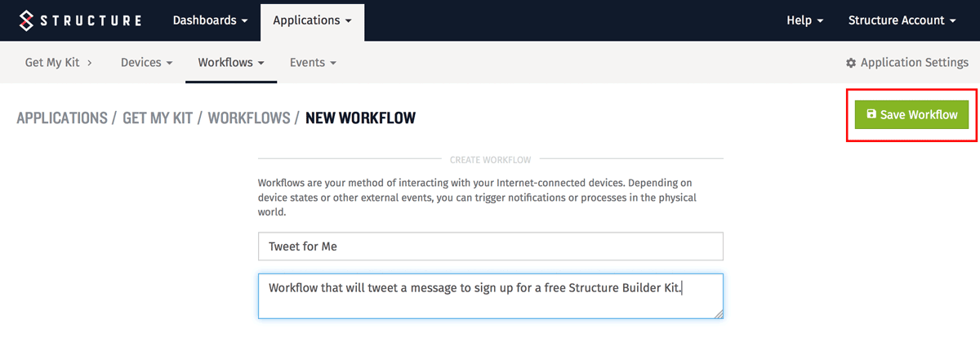
Task: Click the APPLICATIONS breadcrumb link
Action: pos(62,118)
